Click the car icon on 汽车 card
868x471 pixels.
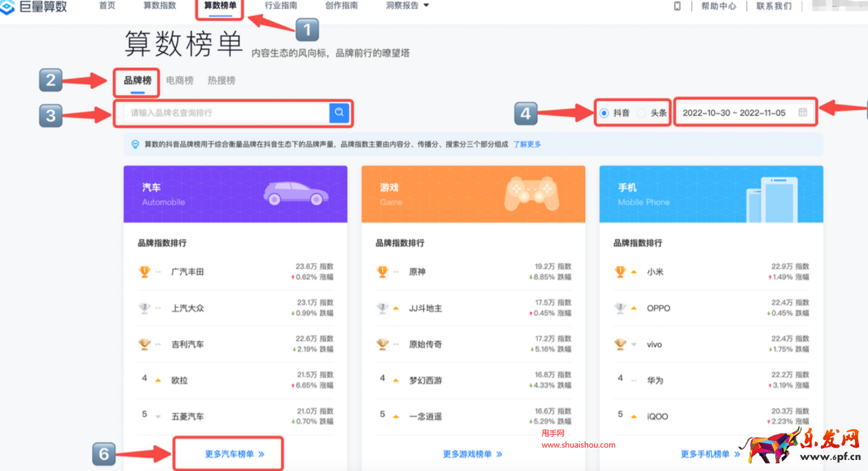coord(296,193)
